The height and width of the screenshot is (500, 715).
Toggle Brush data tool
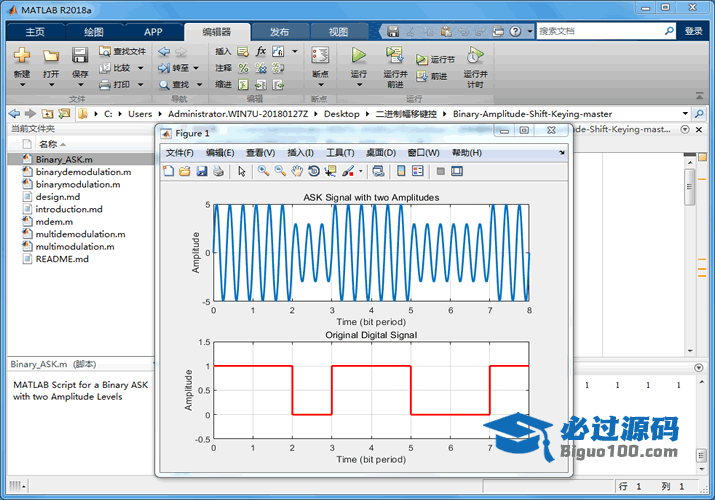(348, 171)
